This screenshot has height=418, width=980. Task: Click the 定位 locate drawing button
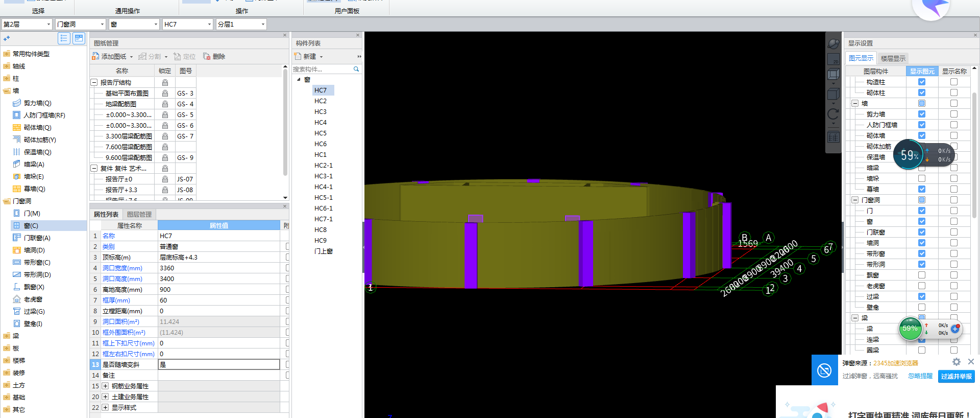point(185,56)
